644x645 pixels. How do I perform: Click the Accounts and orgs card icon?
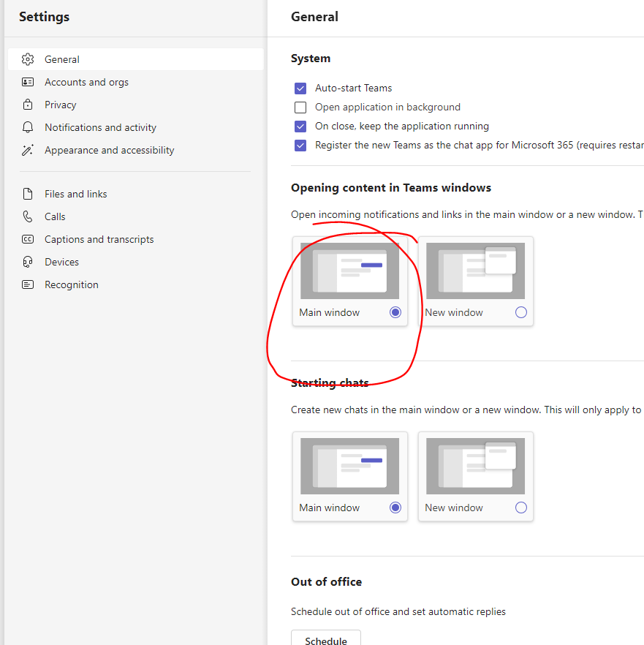[x=26, y=82]
